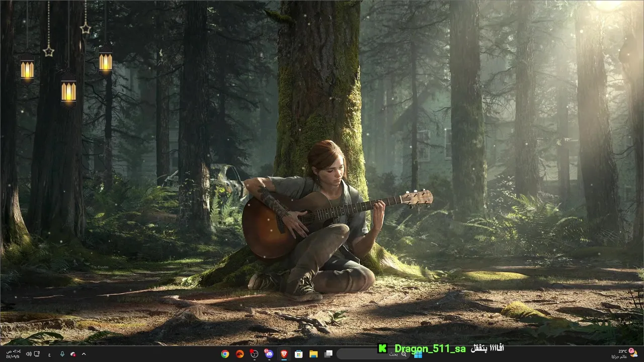Open the Microsoft Store

(x=298, y=354)
